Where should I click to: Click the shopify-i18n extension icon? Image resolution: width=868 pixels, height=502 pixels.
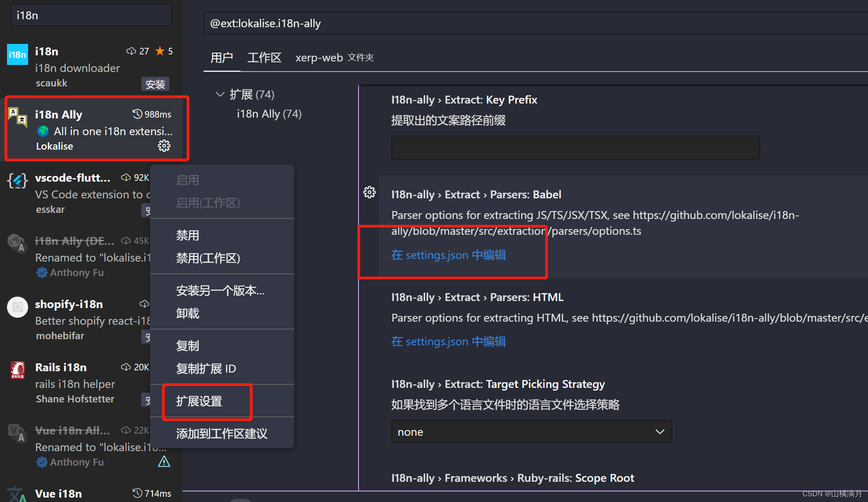point(18,307)
